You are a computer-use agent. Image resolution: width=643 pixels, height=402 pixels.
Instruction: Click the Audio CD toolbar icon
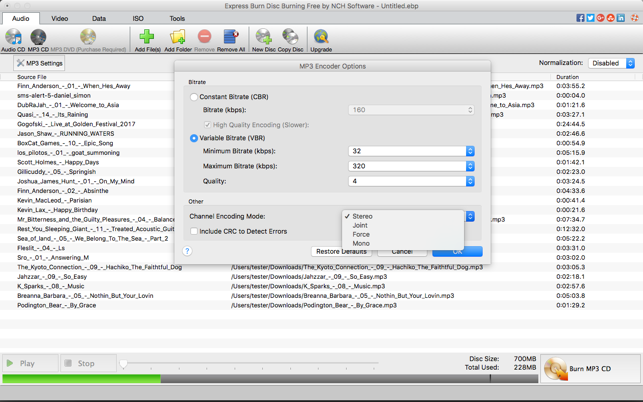click(x=13, y=39)
